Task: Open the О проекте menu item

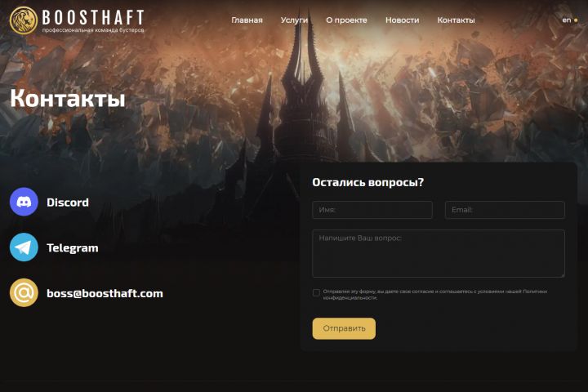Action: 346,20
